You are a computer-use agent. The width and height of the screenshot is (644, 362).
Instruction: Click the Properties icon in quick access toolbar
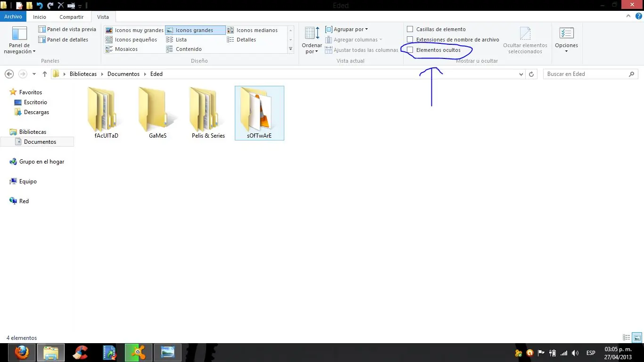[19, 6]
